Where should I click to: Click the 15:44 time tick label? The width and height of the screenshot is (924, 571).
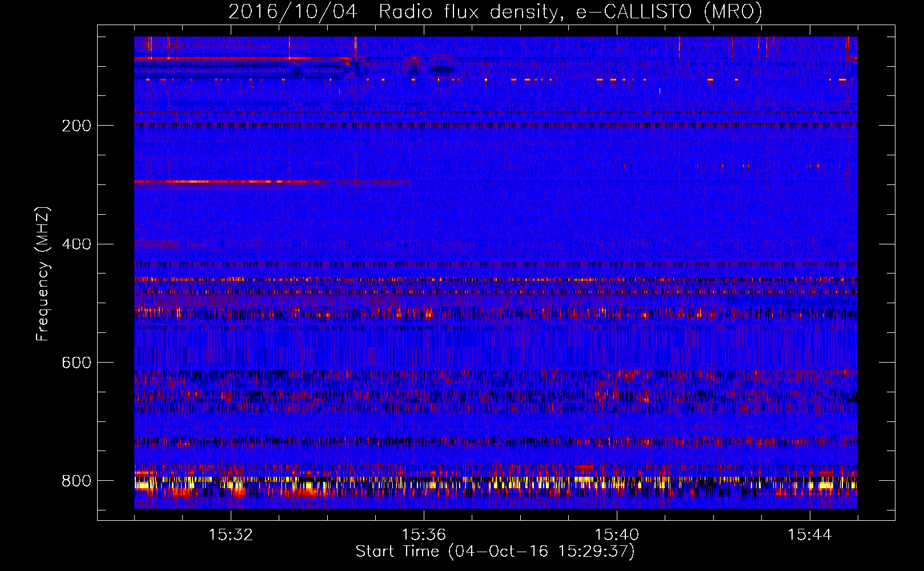810,535
